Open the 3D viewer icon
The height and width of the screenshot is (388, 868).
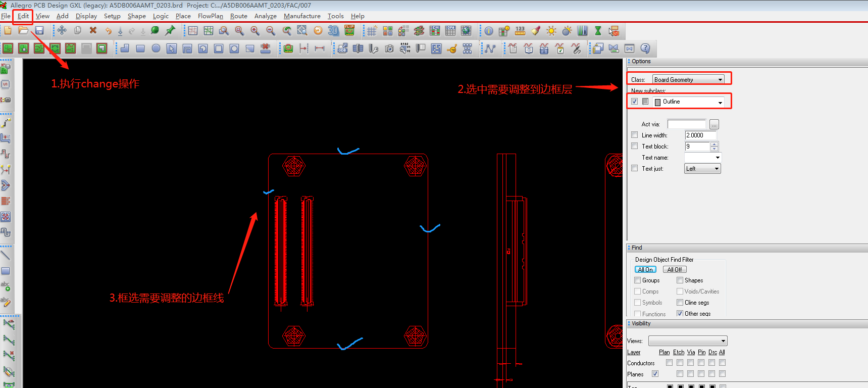pyautogui.click(x=333, y=31)
